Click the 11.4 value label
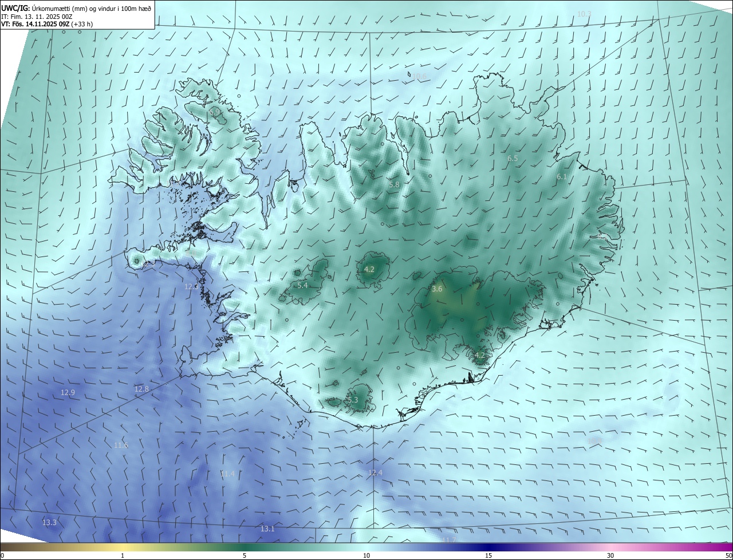The height and width of the screenshot is (560, 733). (x=227, y=474)
